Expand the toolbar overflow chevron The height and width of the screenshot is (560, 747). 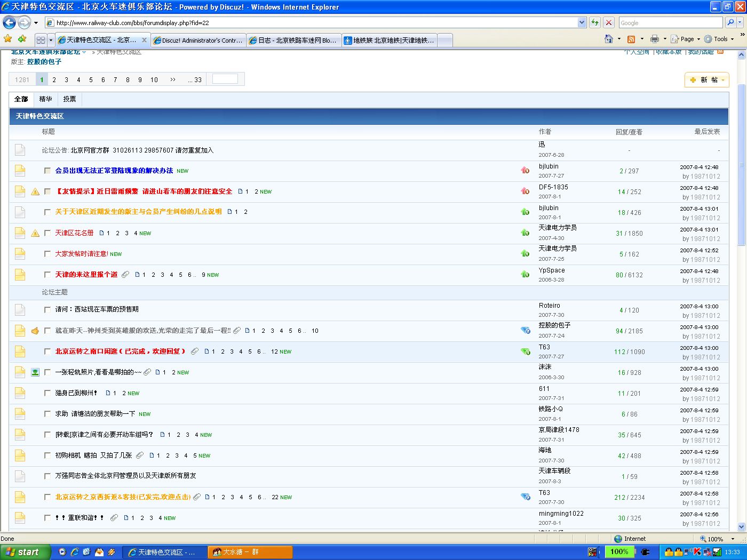(742, 34)
